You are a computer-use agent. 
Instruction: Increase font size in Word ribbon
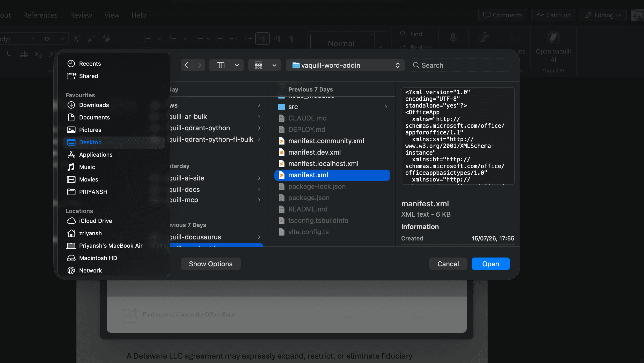pyautogui.click(x=77, y=39)
